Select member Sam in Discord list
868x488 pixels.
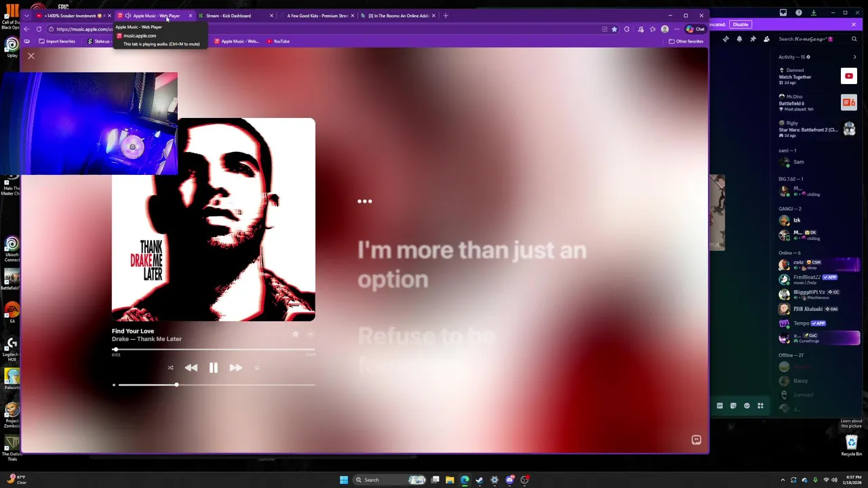point(818,162)
